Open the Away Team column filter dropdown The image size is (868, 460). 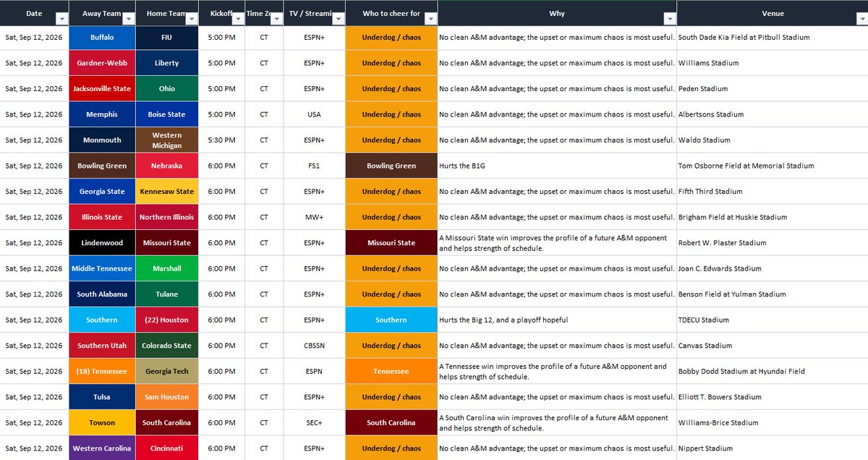tap(128, 18)
